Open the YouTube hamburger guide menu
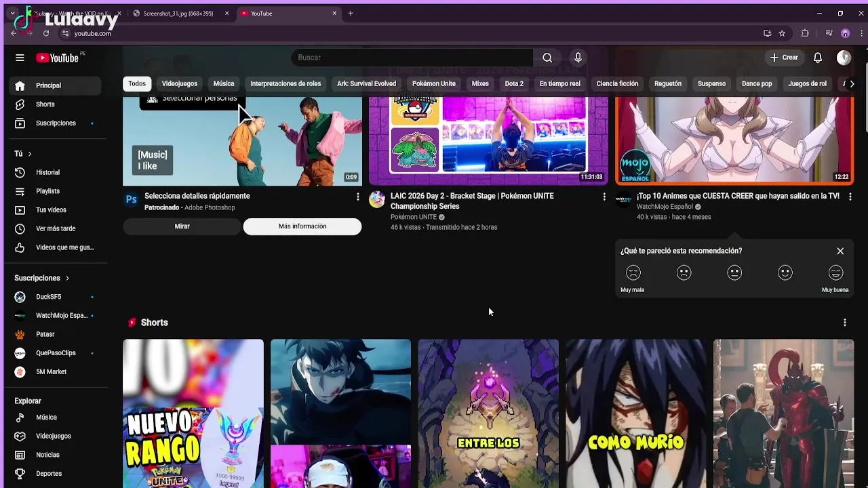 coord(20,58)
